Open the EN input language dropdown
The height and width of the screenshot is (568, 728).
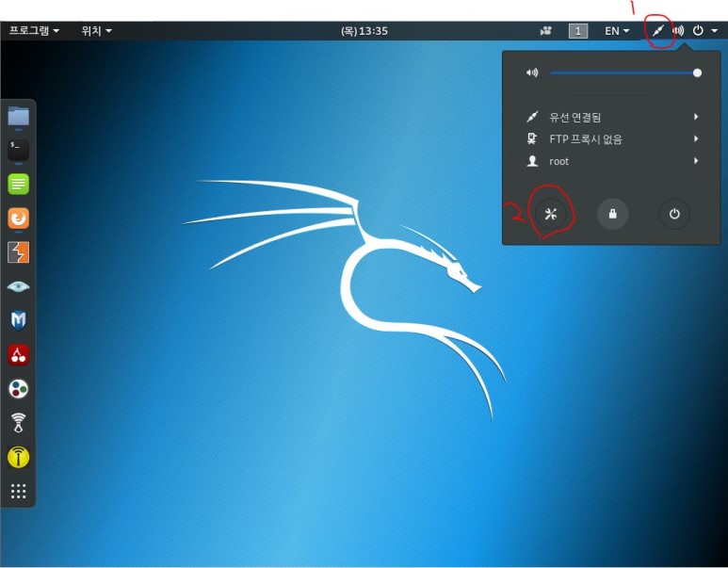617,31
